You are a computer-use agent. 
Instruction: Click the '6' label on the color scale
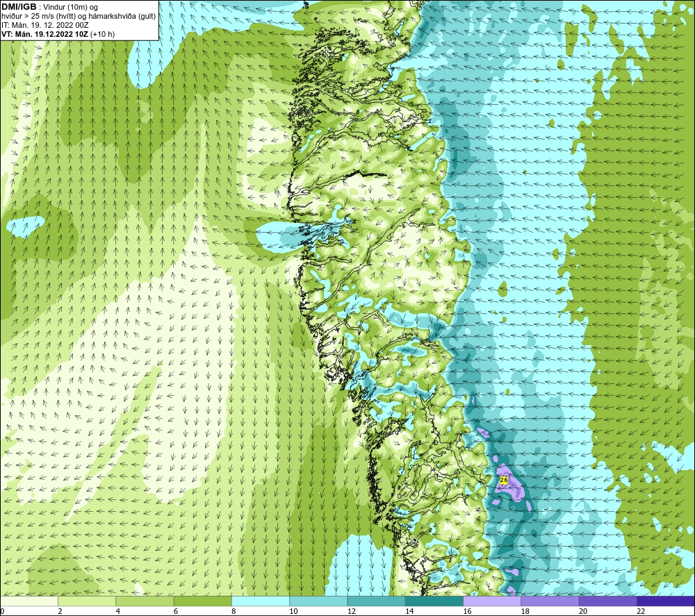176,611
